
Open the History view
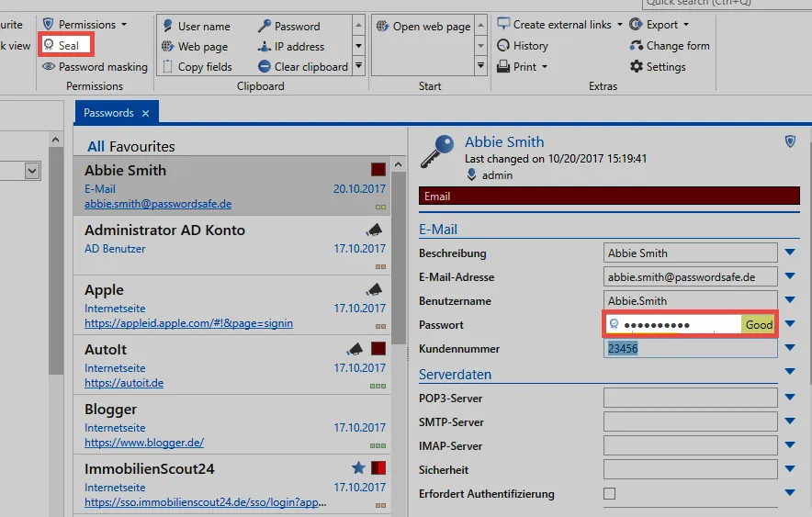coord(522,46)
